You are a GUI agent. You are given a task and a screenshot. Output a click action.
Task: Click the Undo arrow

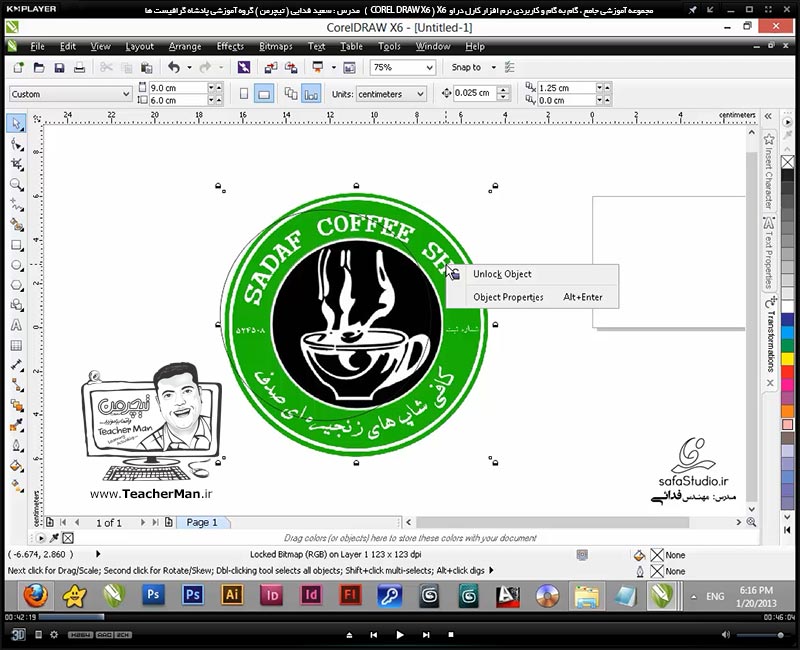tap(174, 67)
